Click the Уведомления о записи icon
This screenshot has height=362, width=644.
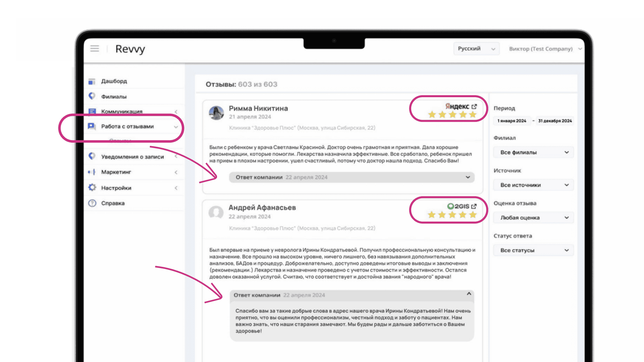point(92,156)
